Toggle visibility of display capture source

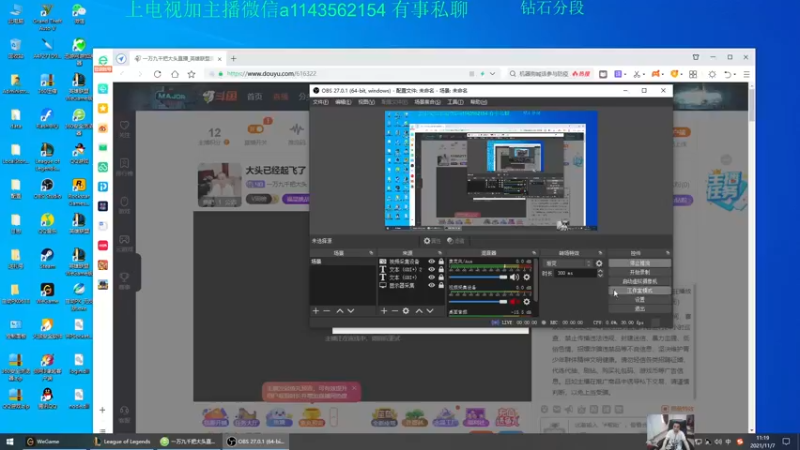(x=432, y=286)
